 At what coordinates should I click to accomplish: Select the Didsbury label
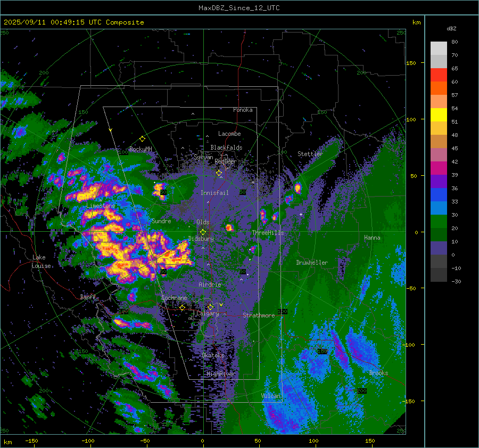pos(201,239)
